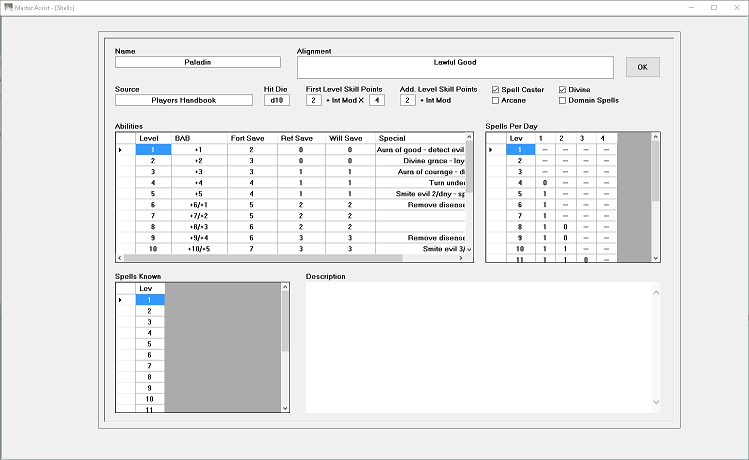Select Level 1 cell in Abilities table
The width and height of the screenshot is (749, 460).
pos(153,150)
